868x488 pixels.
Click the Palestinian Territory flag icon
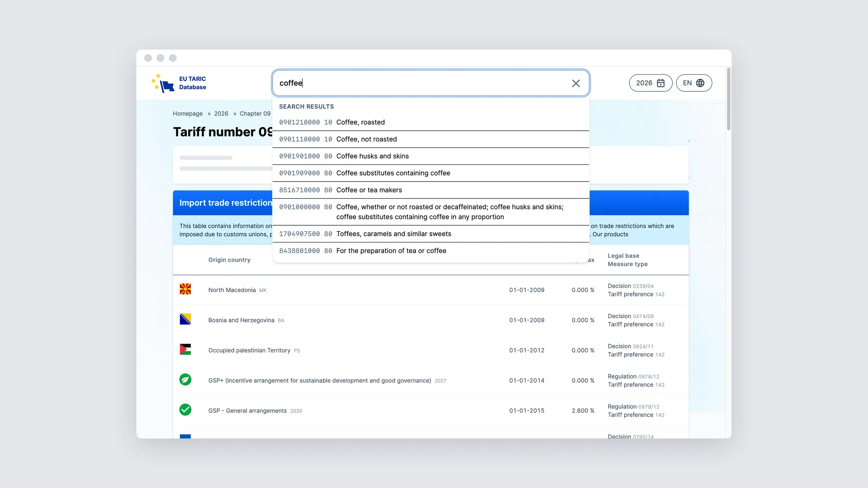(x=185, y=349)
